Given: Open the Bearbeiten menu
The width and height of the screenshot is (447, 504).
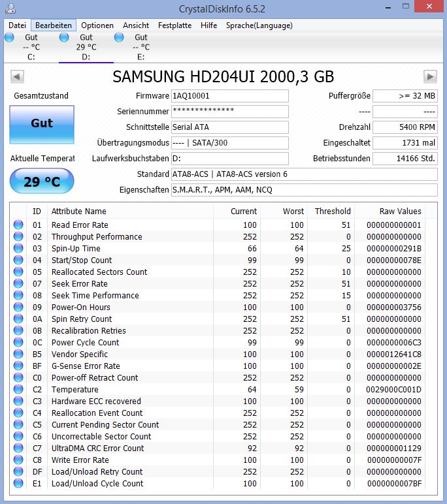Looking at the screenshot, I should [x=54, y=25].
